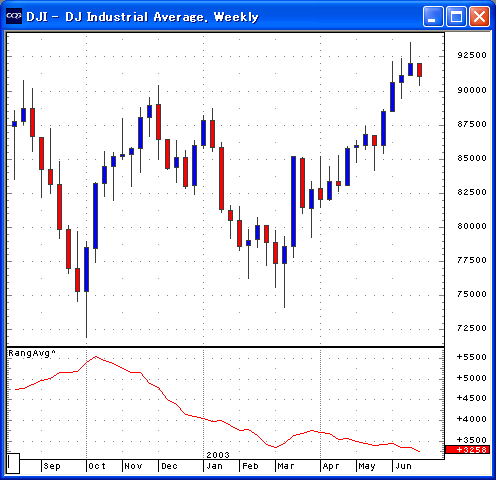Select the tall blue mid-March rally candle

coord(293,201)
